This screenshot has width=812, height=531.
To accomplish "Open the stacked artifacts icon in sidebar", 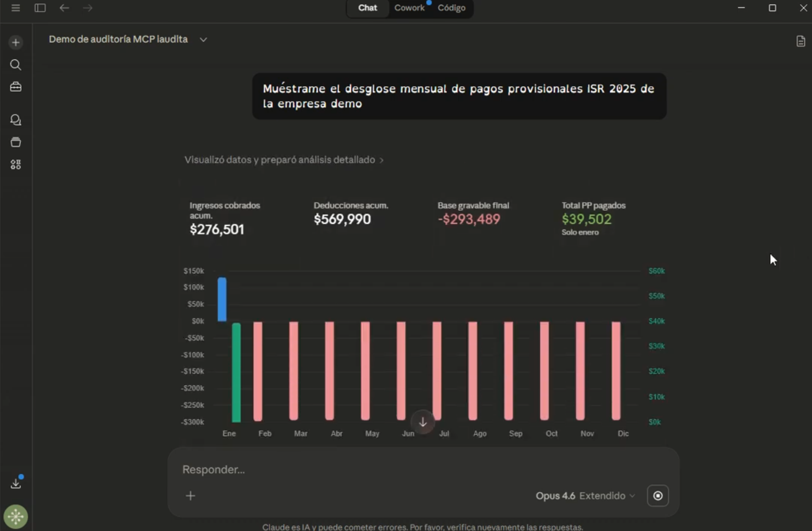I will (16, 142).
